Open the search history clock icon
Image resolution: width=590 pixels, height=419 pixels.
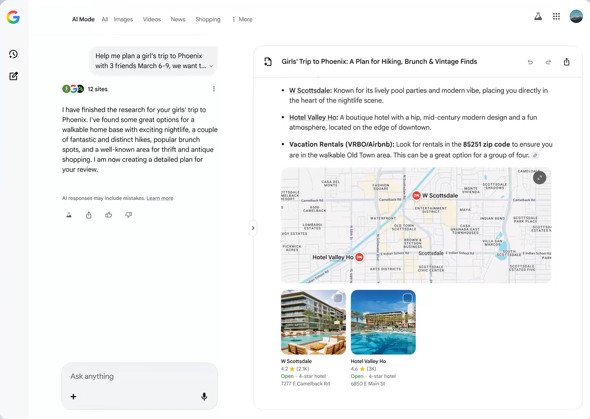[13, 54]
